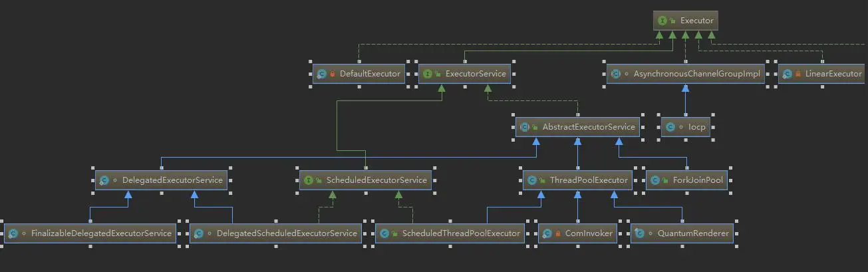The height and width of the screenshot is (272, 868).
Task: Click the arrow from ForkJoinPool to AbstractExecutorService
Action: (x=619, y=143)
